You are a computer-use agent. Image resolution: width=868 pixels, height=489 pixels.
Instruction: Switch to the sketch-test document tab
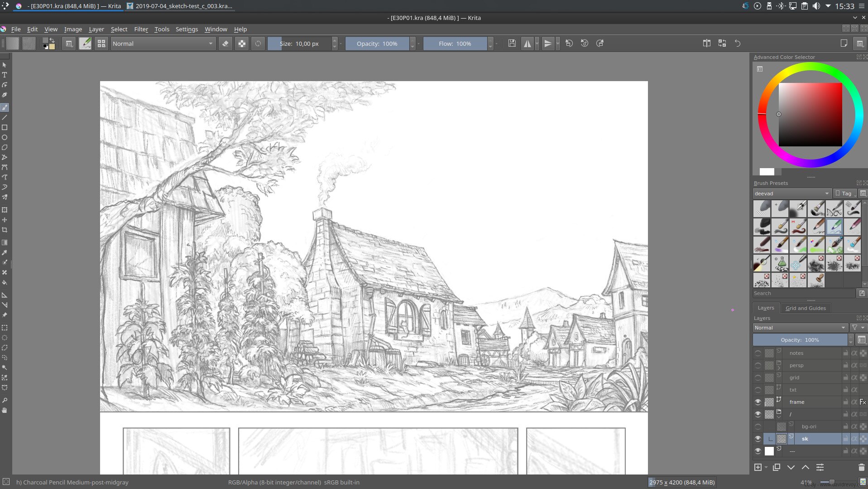(181, 6)
